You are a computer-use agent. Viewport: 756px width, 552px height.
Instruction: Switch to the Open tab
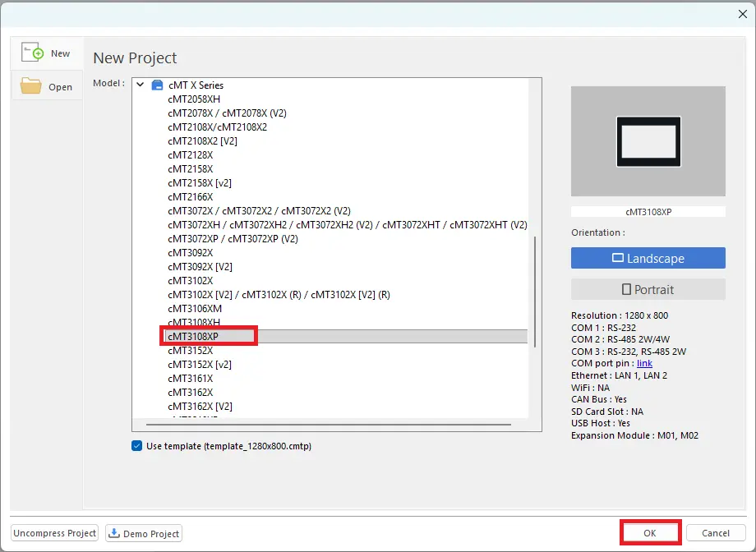(x=47, y=87)
